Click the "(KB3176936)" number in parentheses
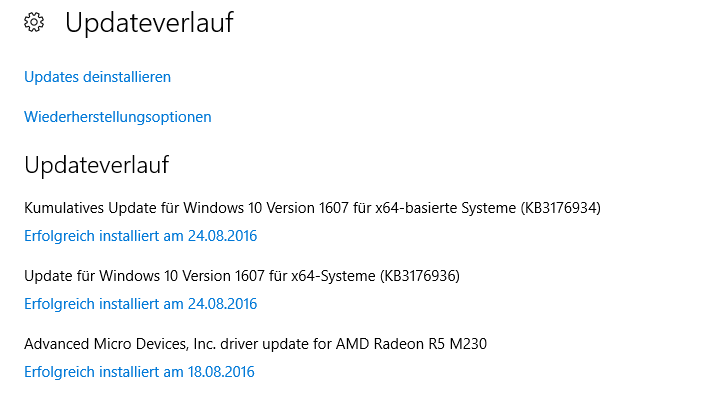Screen dimensions: 726x395 click(x=419, y=276)
